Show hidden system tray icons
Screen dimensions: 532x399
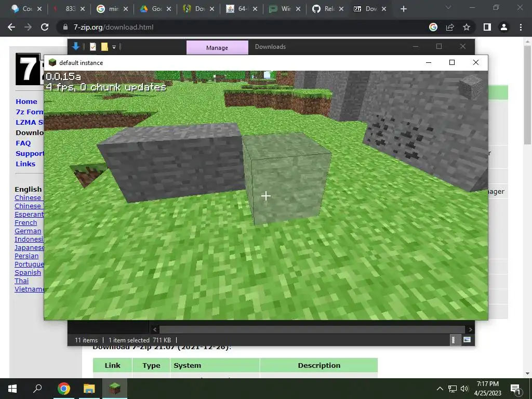tap(440, 389)
